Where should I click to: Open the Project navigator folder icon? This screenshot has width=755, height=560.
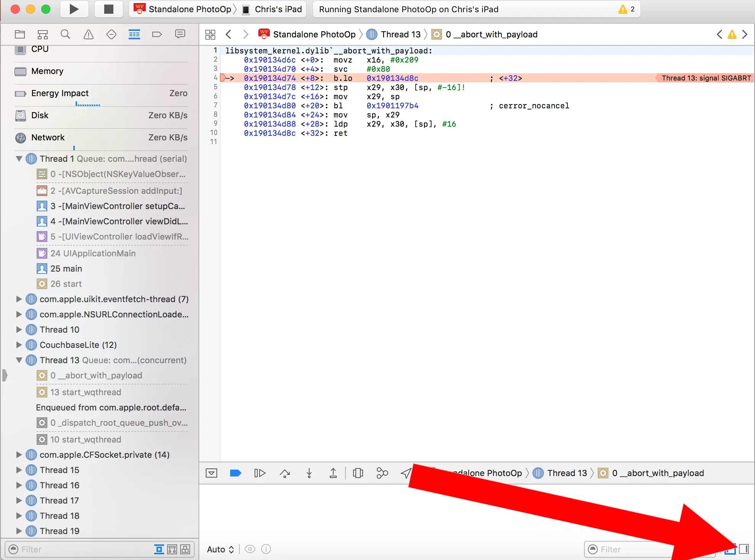20,35
